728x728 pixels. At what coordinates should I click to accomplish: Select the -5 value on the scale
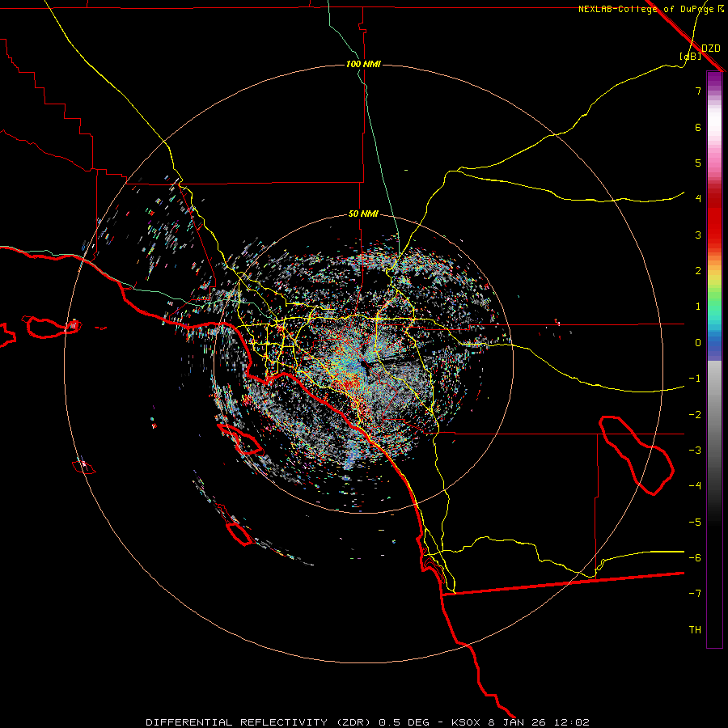(695, 523)
